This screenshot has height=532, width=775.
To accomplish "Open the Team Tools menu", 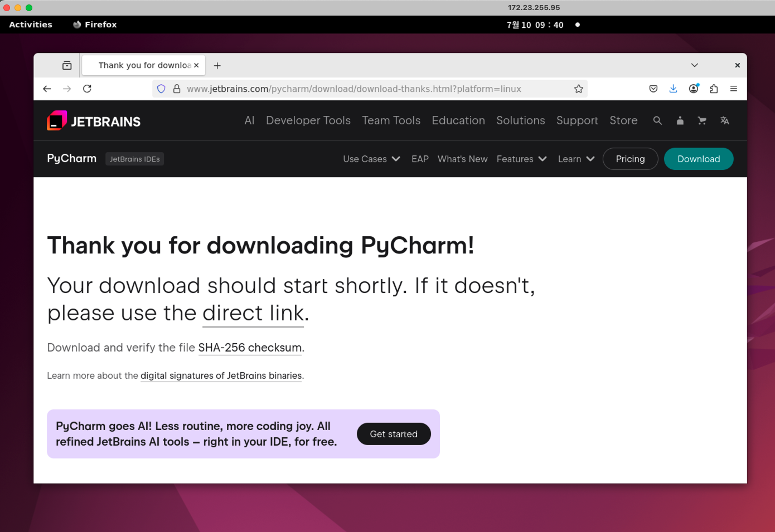I will pos(391,120).
